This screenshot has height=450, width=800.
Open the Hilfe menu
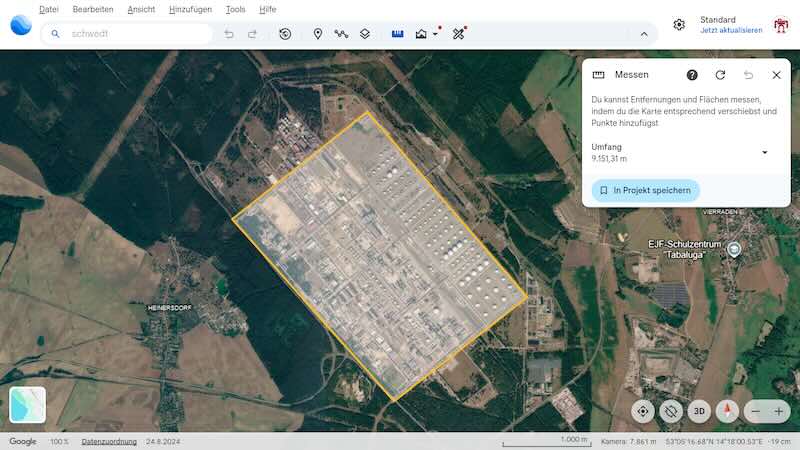(x=267, y=9)
